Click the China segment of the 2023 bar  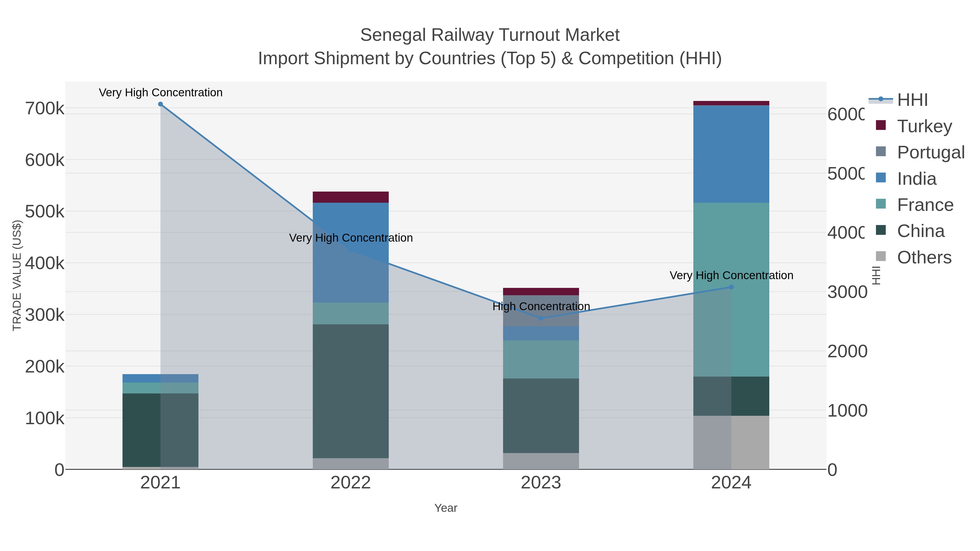tap(541, 415)
